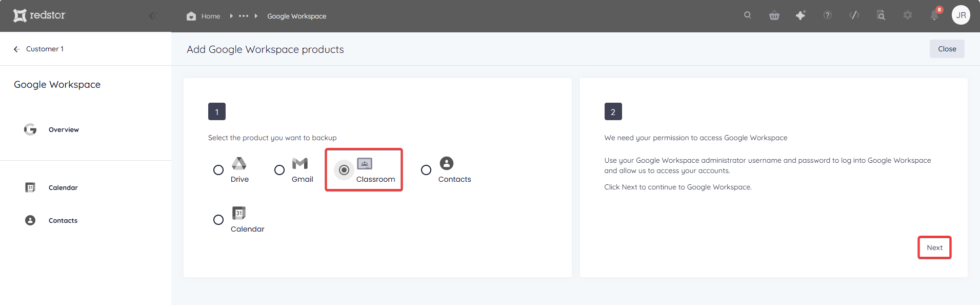Image resolution: width=980 pixels, height=305 pixels.
Task: Open the document search icon
Action: click(881, 15)
